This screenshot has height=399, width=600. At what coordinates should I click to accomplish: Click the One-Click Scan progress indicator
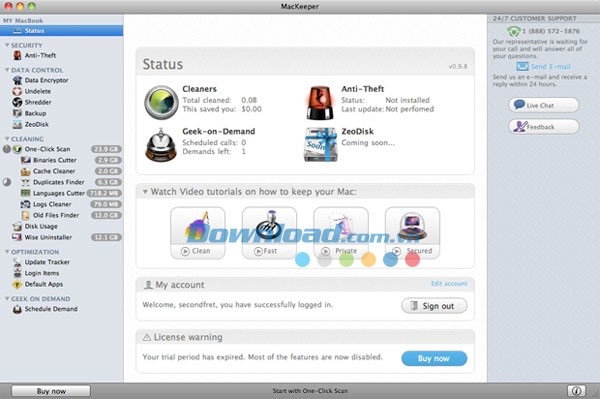tap(7, 149)
